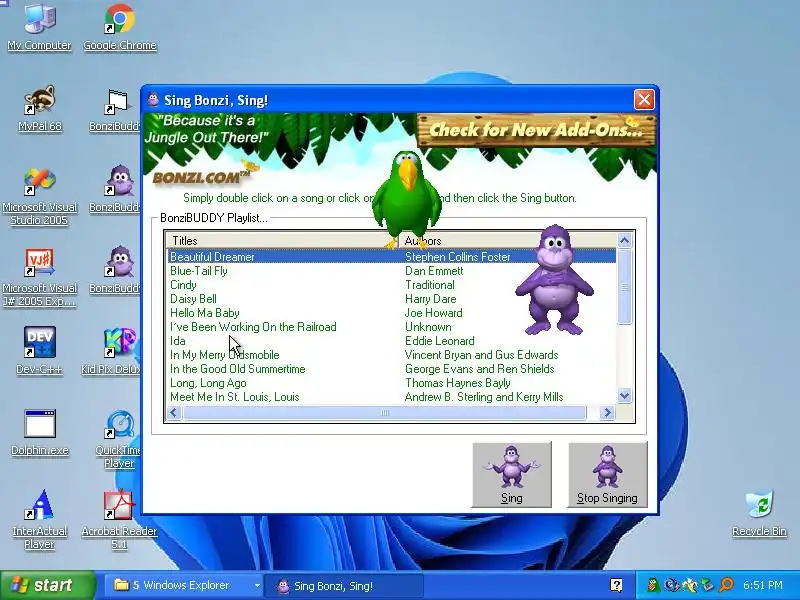Click Check for New Add-Ons banner
The width and height of the screenshot is (800, 600).
(x=536, y=130)
